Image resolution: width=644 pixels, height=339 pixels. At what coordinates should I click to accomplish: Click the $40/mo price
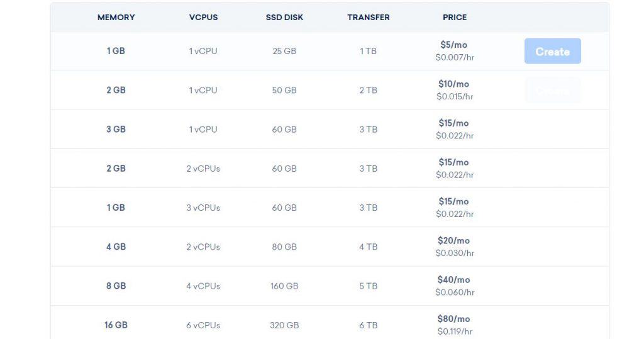pyautogui.click(x=453, y=280)
